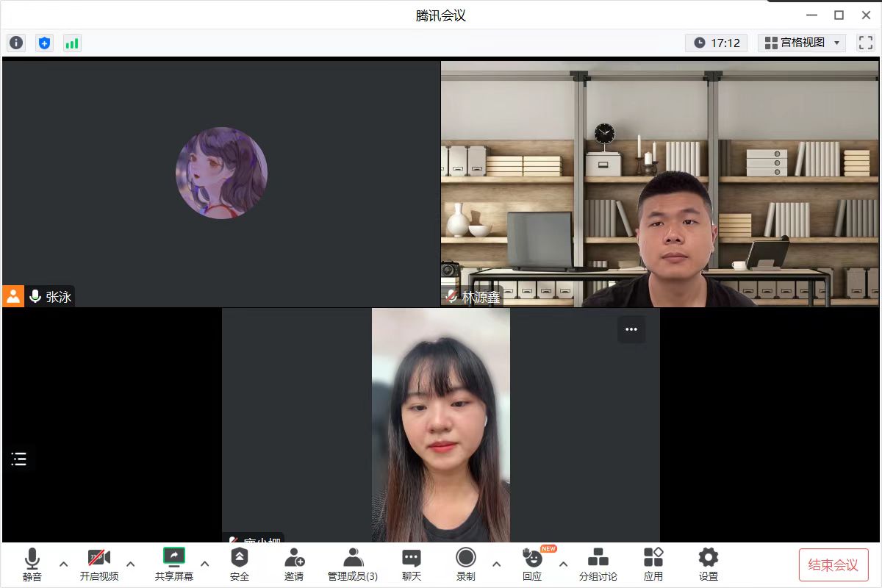Click the 17:12 meeting timer

717,43
